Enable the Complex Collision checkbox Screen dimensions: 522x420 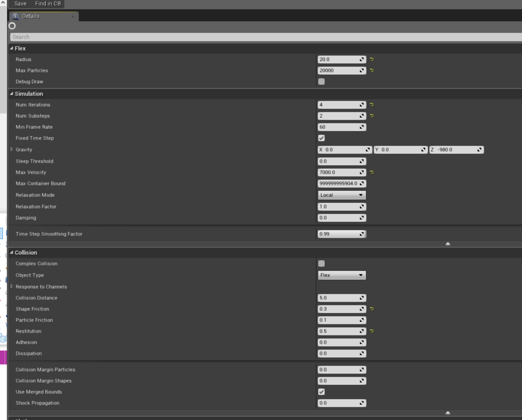(321, 264)
